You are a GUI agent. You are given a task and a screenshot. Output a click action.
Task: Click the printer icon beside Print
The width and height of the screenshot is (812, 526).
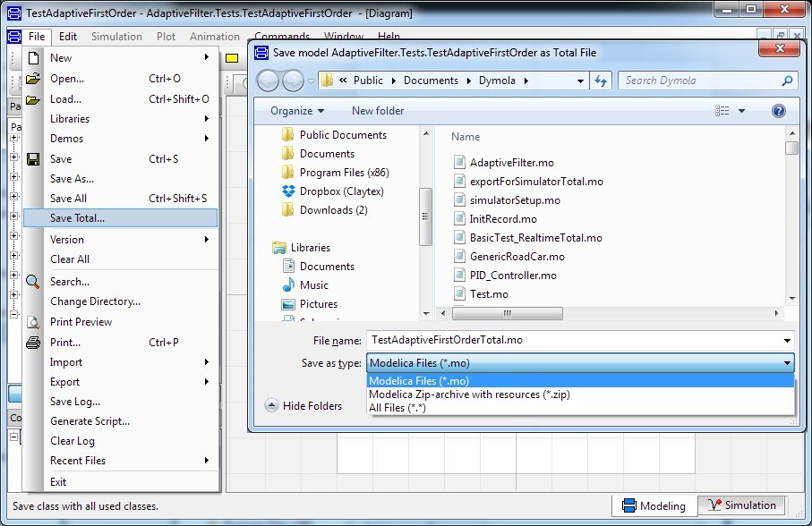(33, 343)
